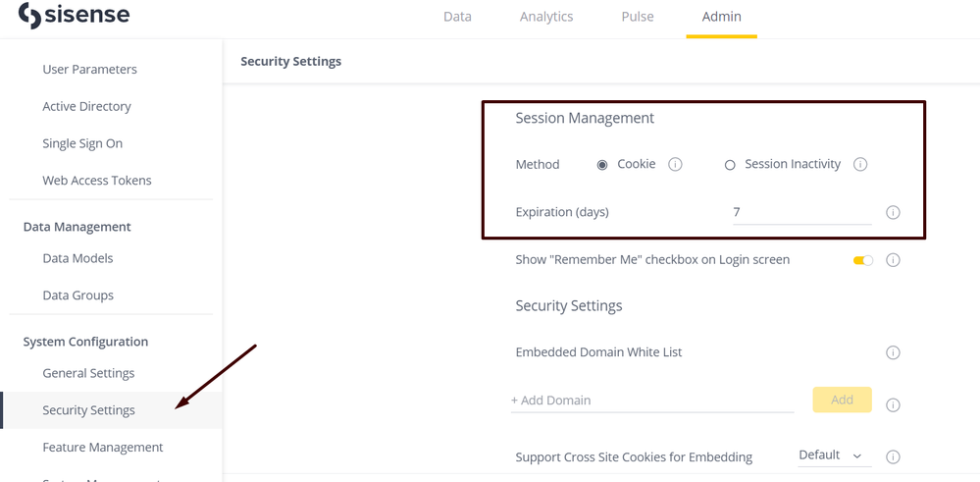Click info icon for Remember Me setting

pyautogui.click(x=893, y=260)
